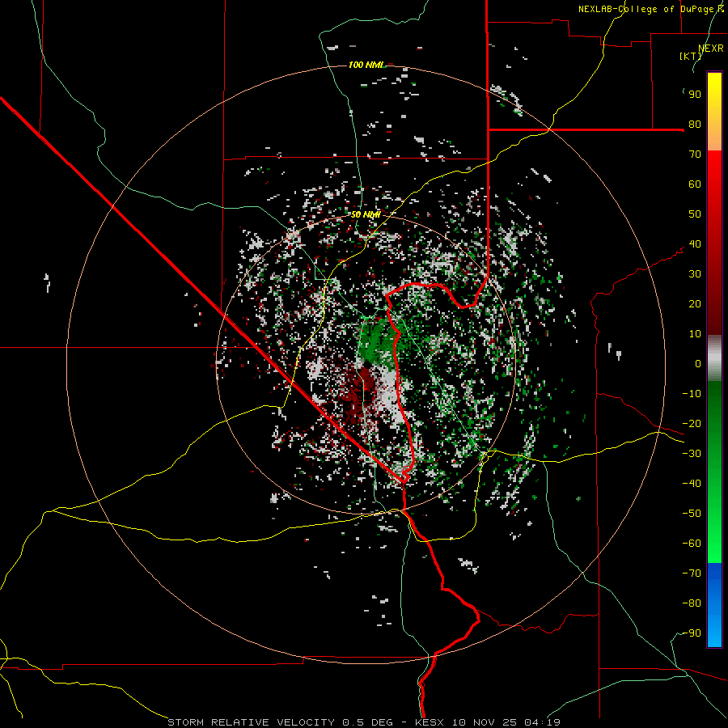The height and width of the screenshot is (728, 728).
Task: Click the -90 legend value
Action: [692, 633]
